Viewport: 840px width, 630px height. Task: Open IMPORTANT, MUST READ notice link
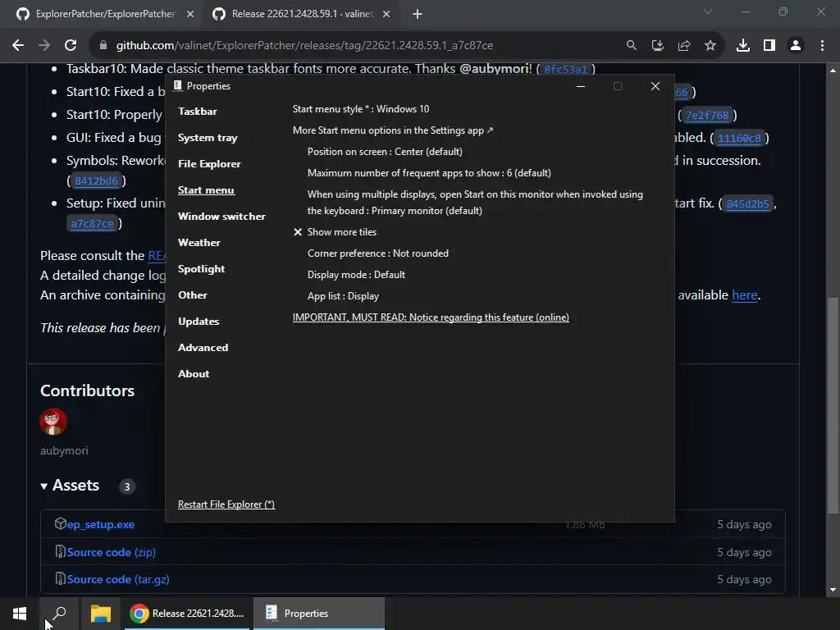pos(431,317)
